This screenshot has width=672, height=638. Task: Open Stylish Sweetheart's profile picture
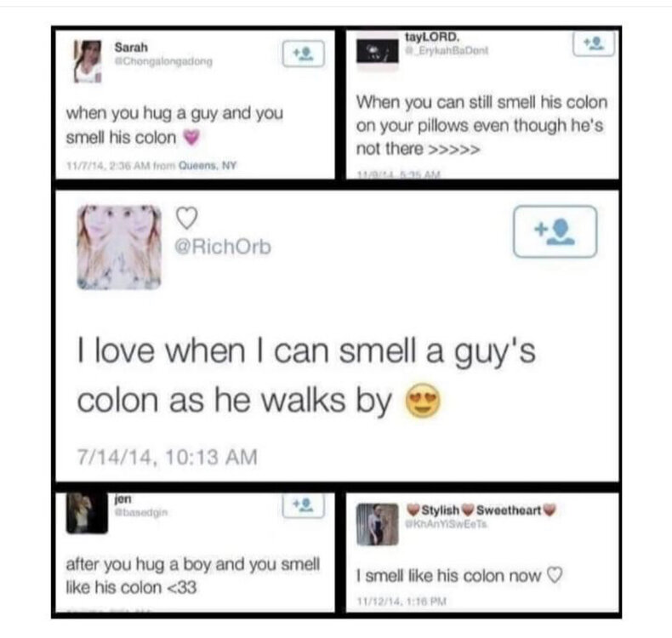pyautogui.click(x=378, y=525)
